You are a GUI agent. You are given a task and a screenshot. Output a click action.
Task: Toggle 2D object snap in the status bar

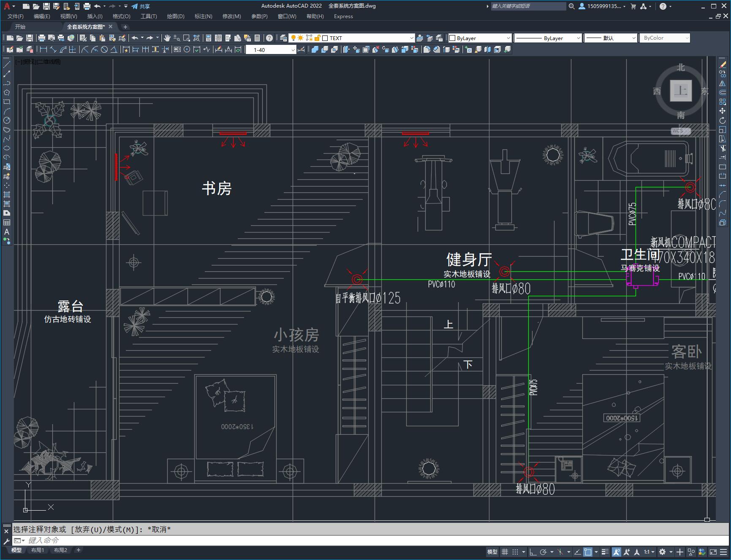587,552
